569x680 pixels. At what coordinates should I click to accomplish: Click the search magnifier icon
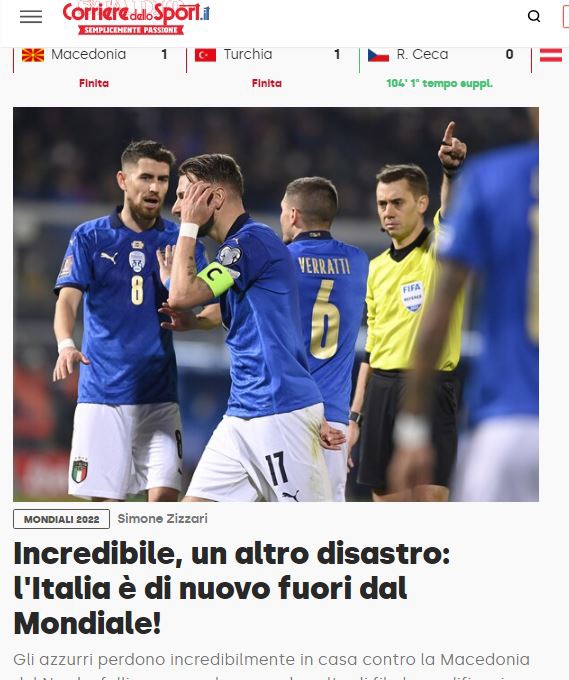pyautogui.click(x=534, y=16)
